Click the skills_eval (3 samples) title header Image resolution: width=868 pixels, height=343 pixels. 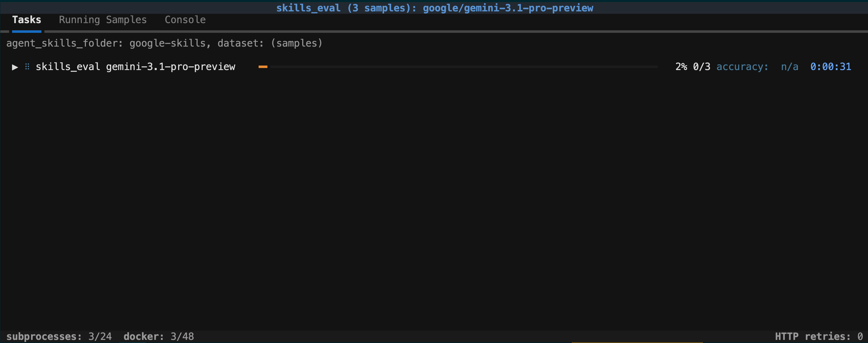point(435,8)
